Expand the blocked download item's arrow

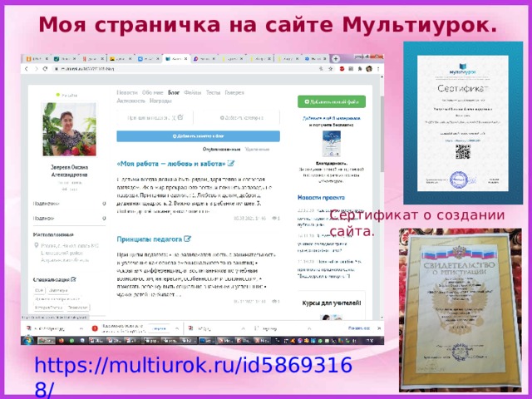[x=177, y=328]
